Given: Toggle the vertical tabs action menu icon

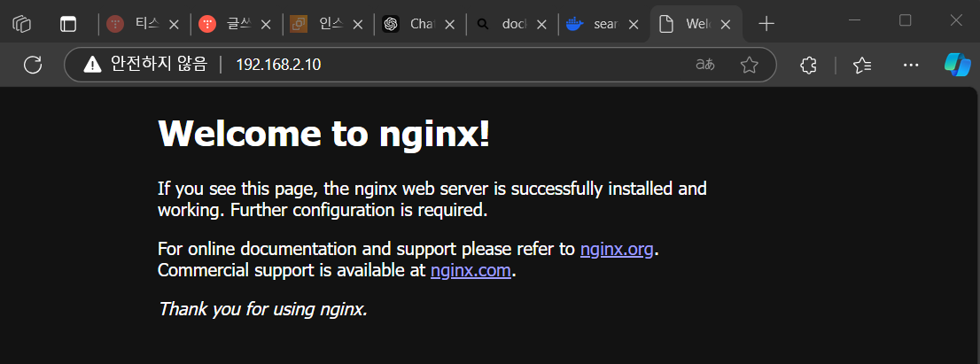Looking at the screenshot, I should [x=67, y=24].
